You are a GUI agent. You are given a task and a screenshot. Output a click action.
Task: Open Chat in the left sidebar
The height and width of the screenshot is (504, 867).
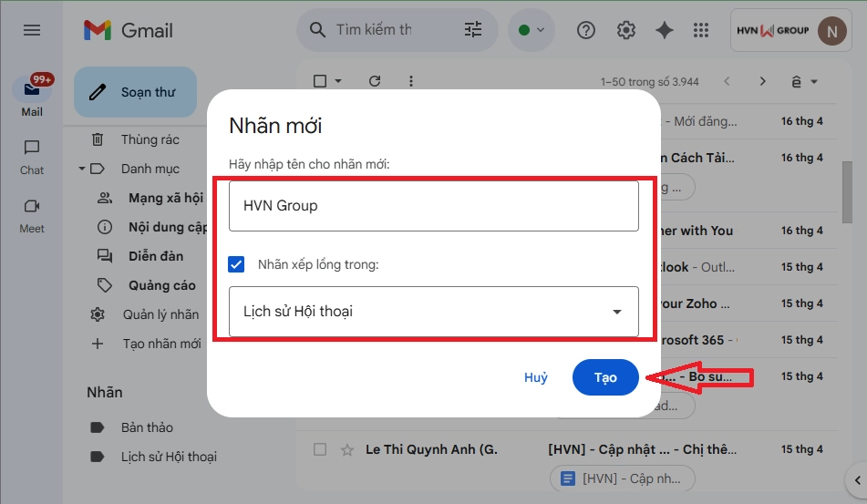point(32,156)
